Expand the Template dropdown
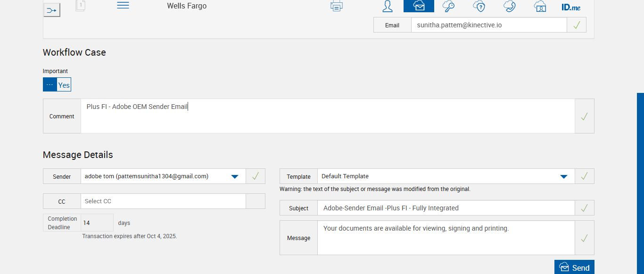 point(563,176)
